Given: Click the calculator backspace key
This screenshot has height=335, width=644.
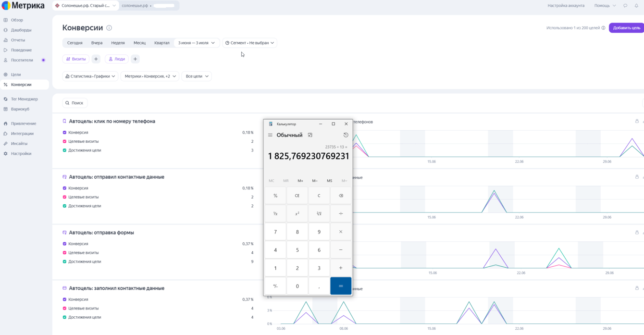Looking at the screenshot, I should tap(341, 196).
